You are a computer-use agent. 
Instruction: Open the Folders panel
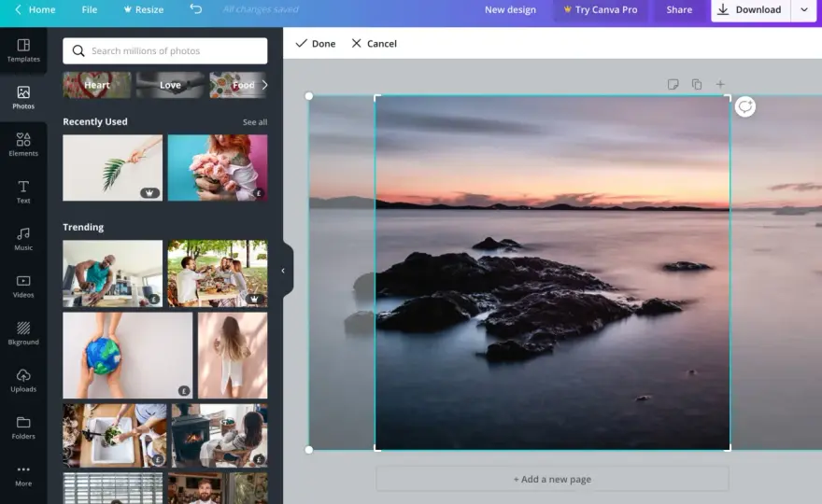tap(23, 427)
